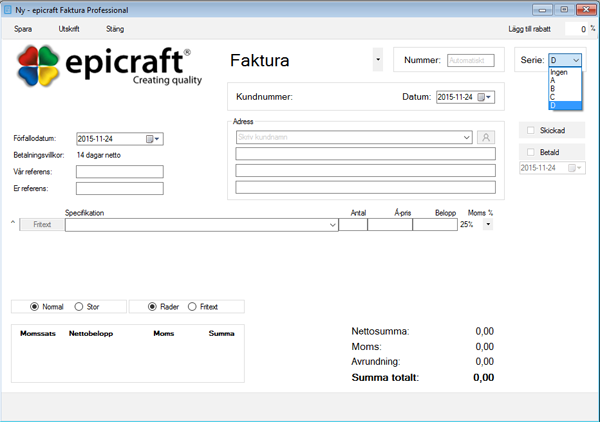
Task: Choose Ingen in Serie list
Action: coord(565,72)
